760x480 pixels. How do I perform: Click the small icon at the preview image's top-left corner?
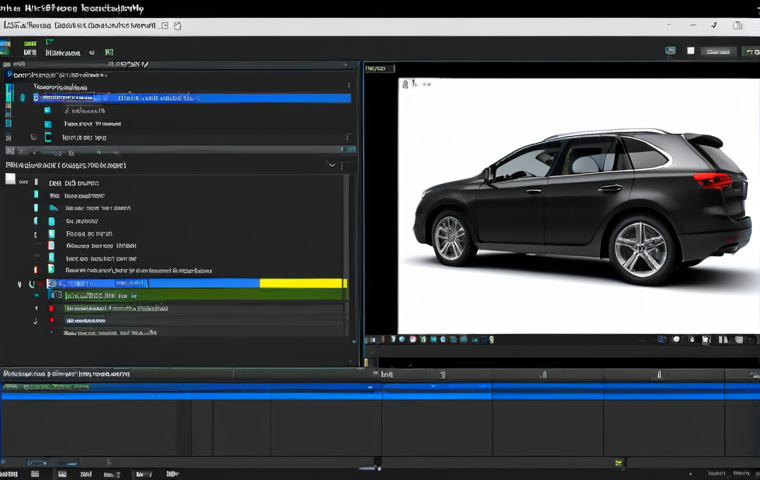(405, 84)
